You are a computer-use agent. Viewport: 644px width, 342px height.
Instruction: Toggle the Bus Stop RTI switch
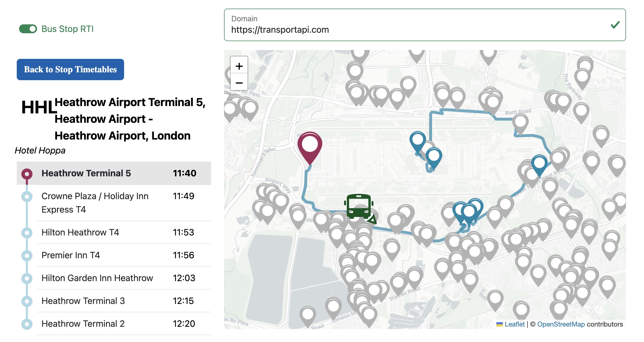(x=28, y=29)
